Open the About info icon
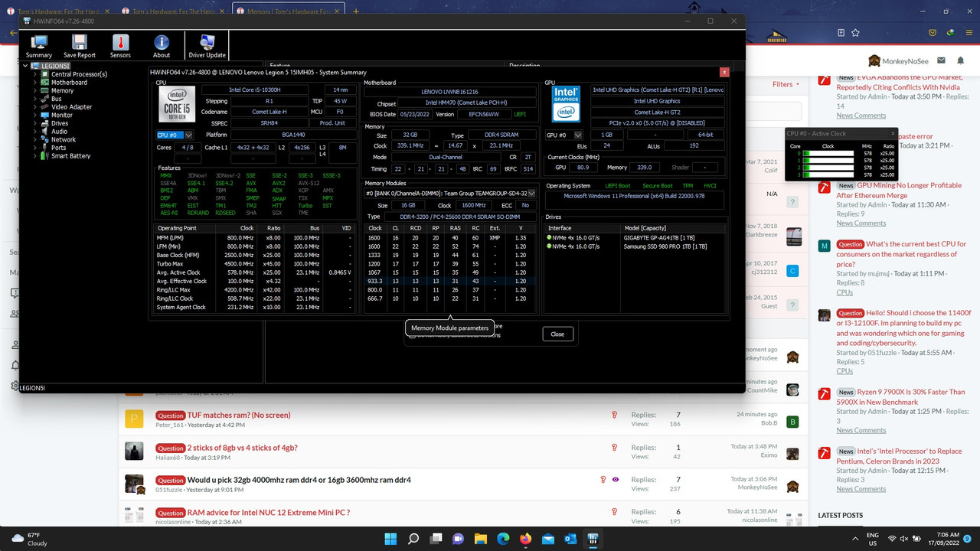Screen dimensions: 980x551 pos(162,46)
